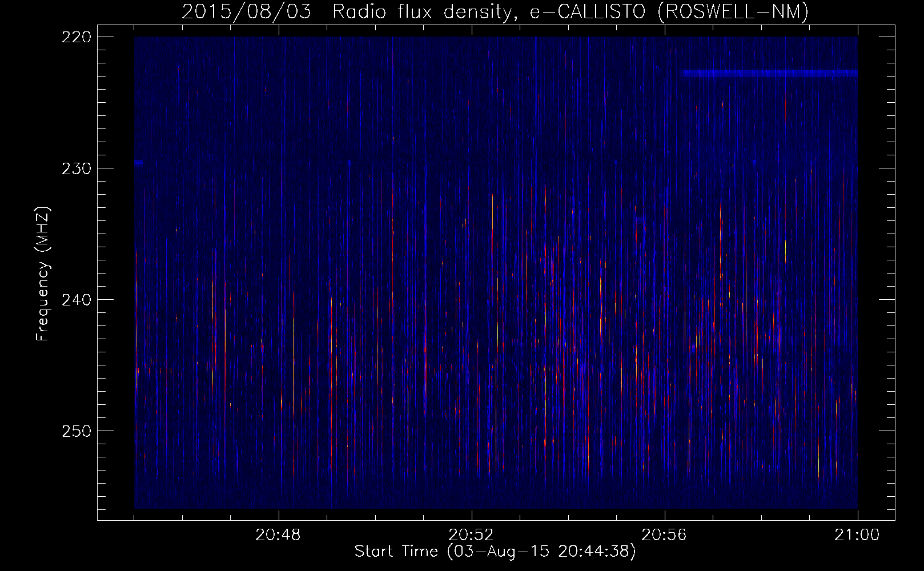
Task: Select the 250 frequency tick label
Action: point(76,431)
